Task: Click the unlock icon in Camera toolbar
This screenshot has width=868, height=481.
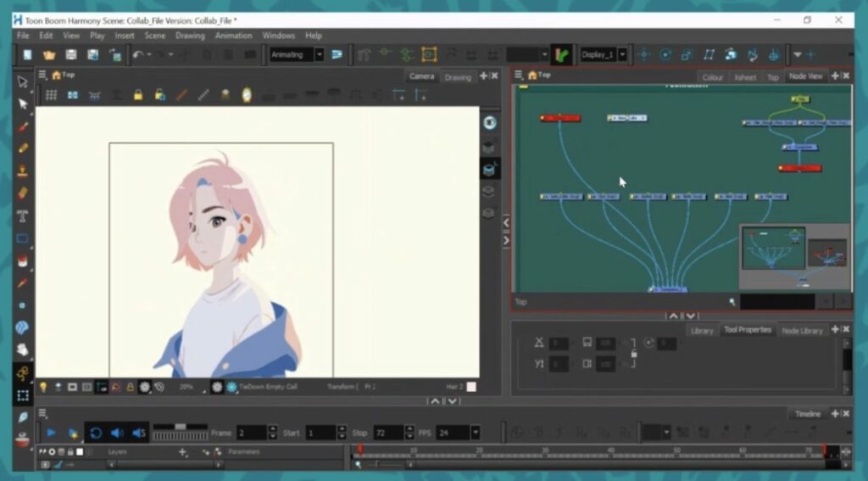Action: [160, 95]
